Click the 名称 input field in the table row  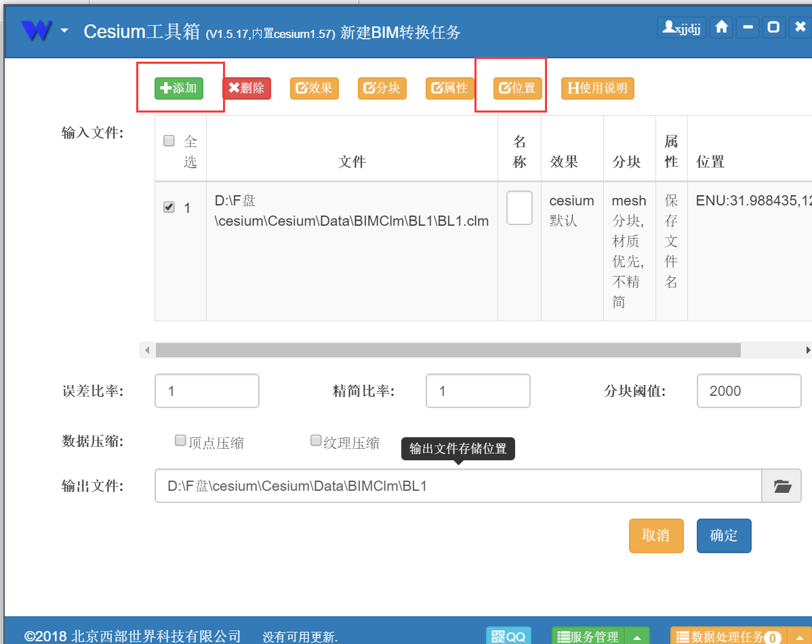click(519, 207)
